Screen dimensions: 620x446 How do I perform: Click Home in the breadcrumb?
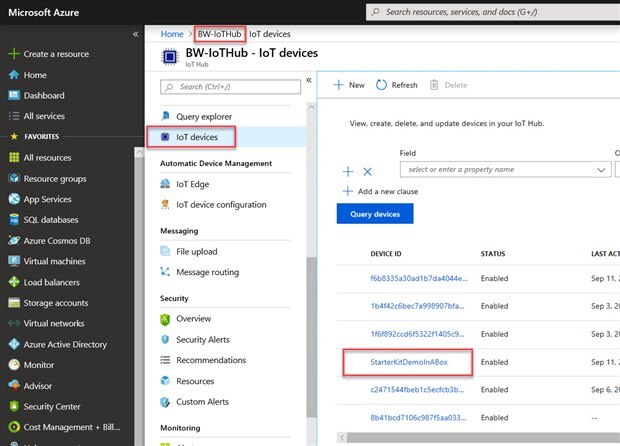(x=172, y=34)
